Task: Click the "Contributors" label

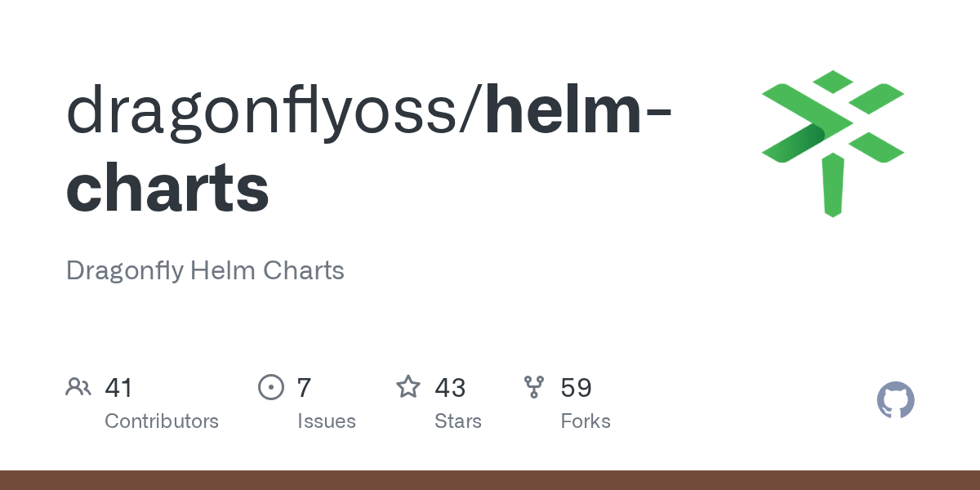Action: 162,421
